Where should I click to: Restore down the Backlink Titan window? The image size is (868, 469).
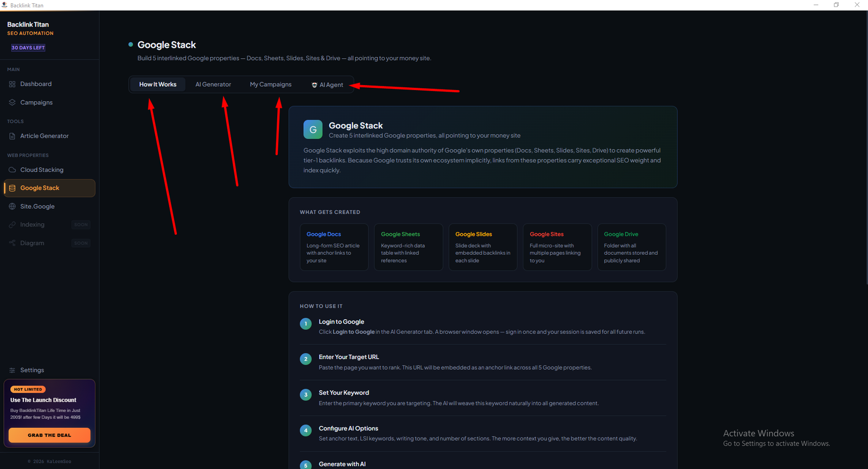point(837,5)
